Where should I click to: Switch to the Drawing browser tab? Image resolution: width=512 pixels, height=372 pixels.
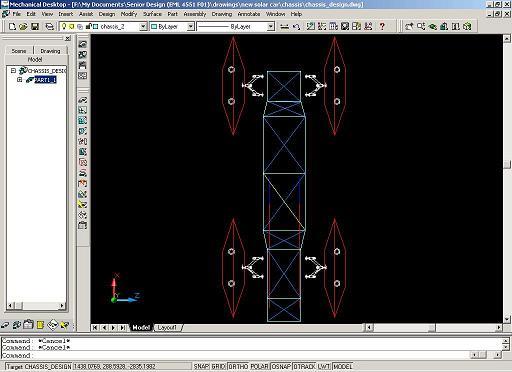click(50, 51)
